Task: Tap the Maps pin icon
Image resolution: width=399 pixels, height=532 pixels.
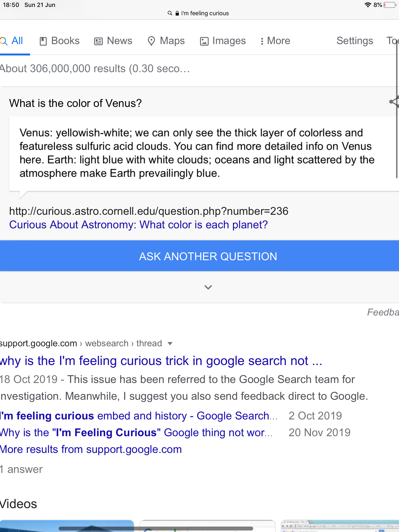Action: [x=151, y=41]
